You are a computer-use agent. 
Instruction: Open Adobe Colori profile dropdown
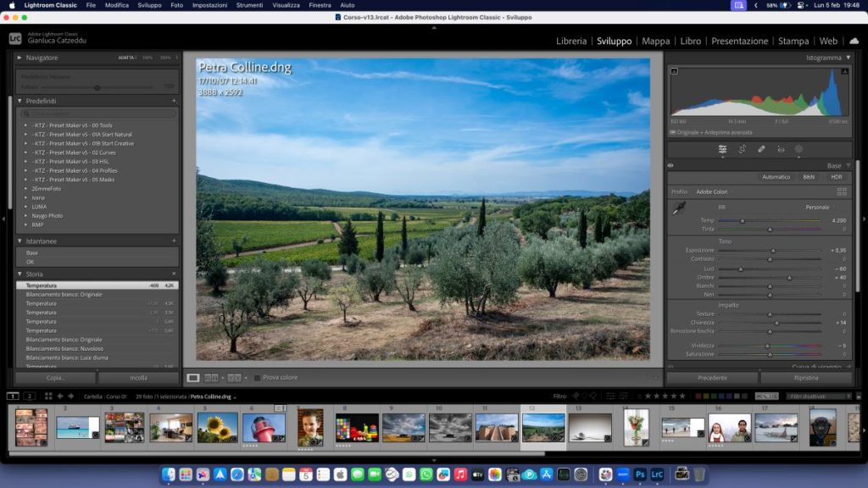[714, 192]
